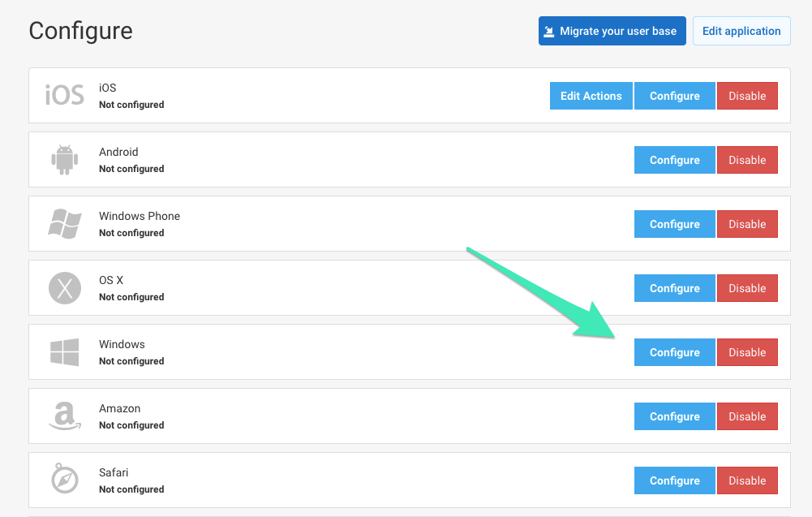The width and height of the screenshot is (812, 517).
Task: Configure the OS X platform
Action: coord(675,288)
